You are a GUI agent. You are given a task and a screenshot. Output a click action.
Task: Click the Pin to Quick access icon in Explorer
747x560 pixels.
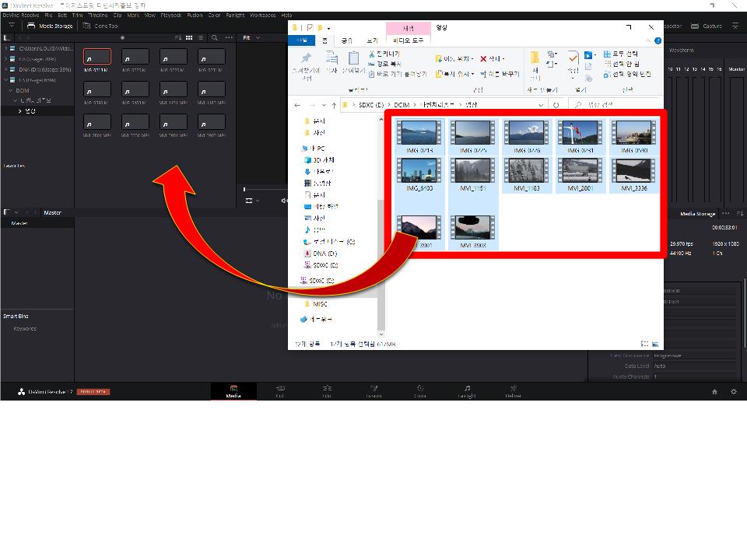click(x=306, y=65)
